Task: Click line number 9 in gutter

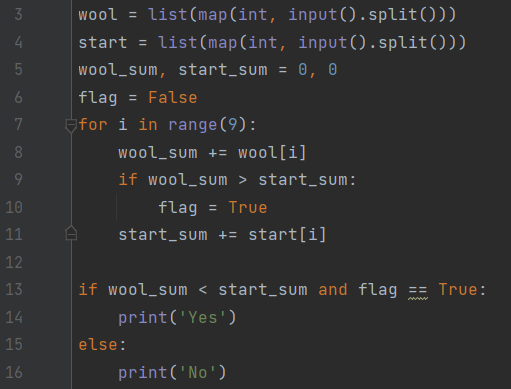Action: pyautogui.click(x=18, y=180)
